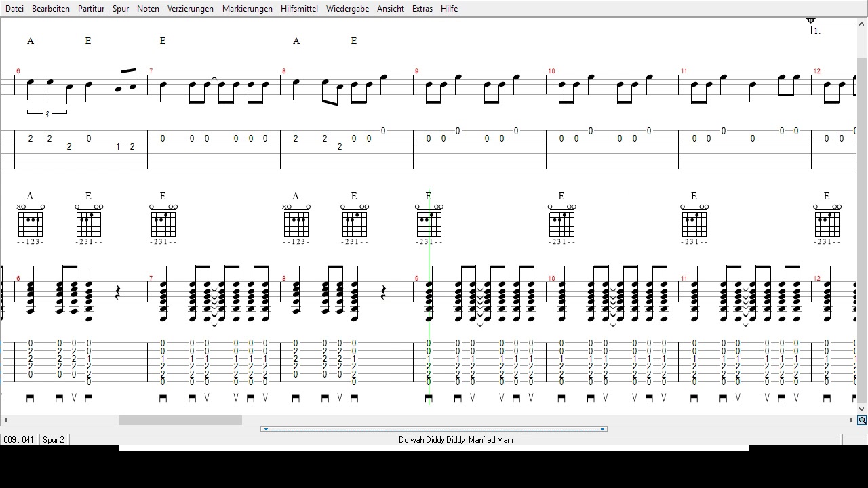This screenshot has width=868, height=488.
Task: Click measure number 9 on the top track
Action: 416,71
